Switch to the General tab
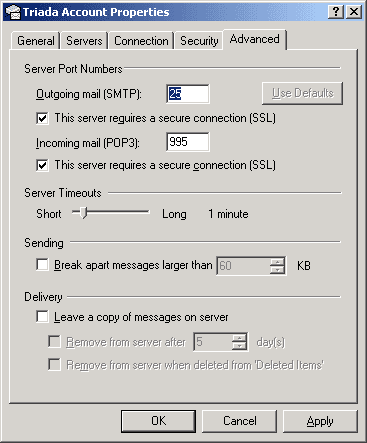Viewport: 367px width, 443px height. [36, 41]
